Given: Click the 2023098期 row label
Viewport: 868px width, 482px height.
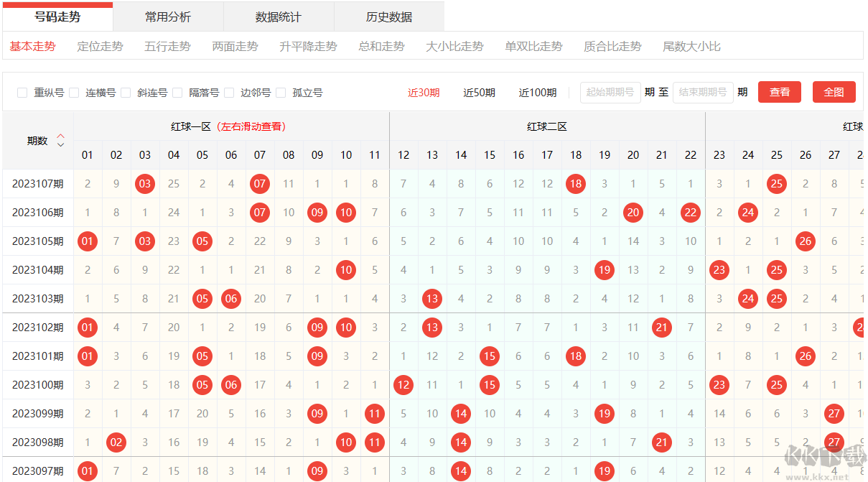Looking at the screenshot, I should click(x=38, y=442).
